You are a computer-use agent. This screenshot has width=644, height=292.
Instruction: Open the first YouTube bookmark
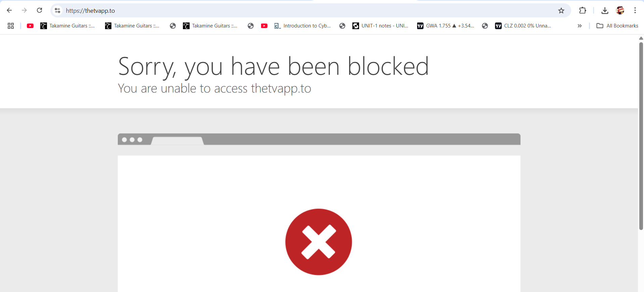pyautogui.click(x=30, y=26)
